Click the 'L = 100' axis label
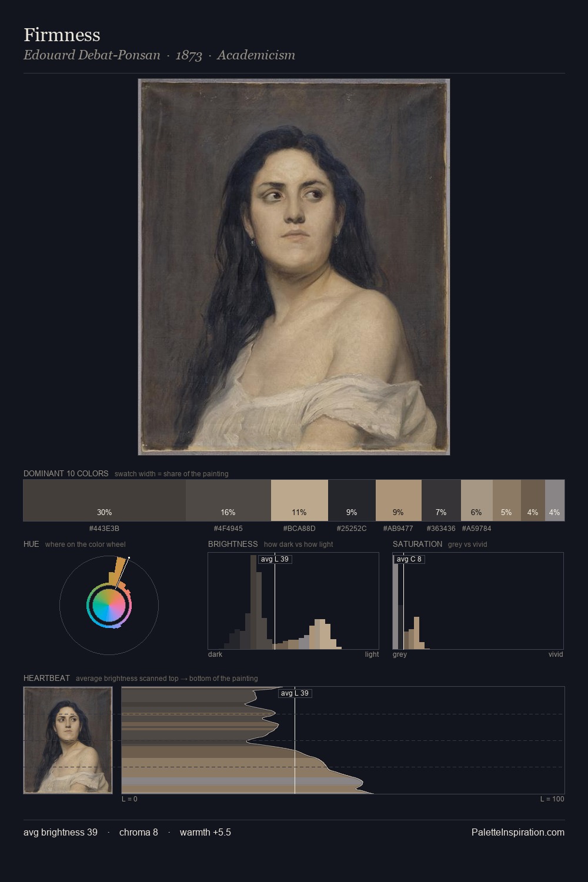 point(552,799)
